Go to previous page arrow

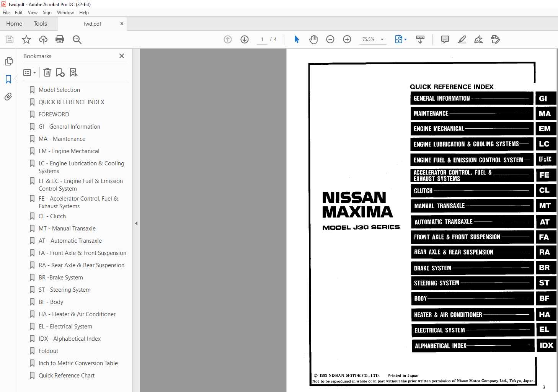click(x=228, y=39)
